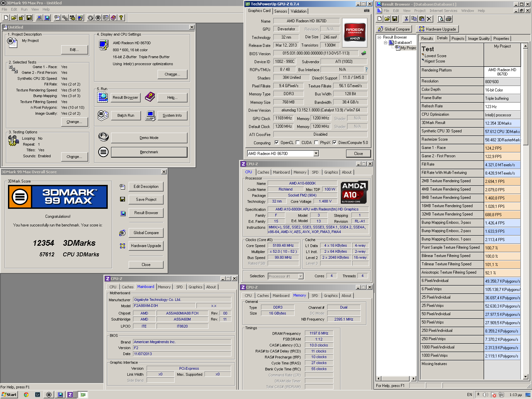The height and width of the screenshot is (399, 532).
Task: Click Bus Interface question mark in GPU-Z
Action: click(366, 69)
